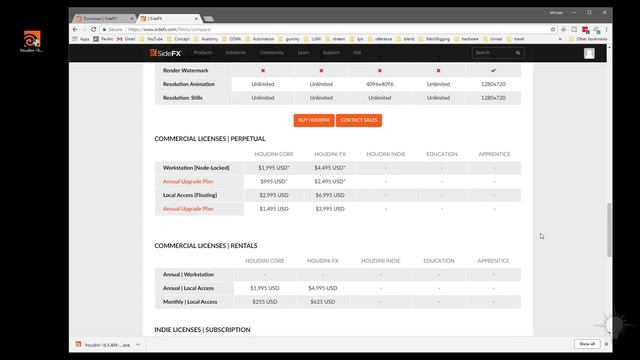Open the Gmail bookmark
The image size is (640, 360).
[126, 39]
